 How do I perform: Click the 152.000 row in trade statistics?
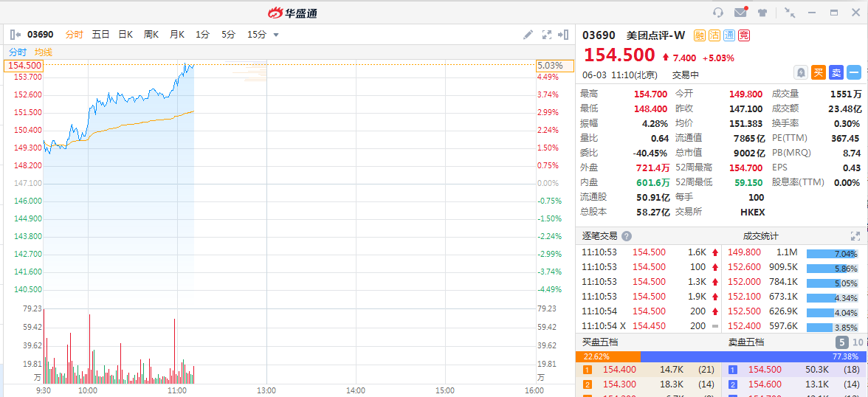793,281
